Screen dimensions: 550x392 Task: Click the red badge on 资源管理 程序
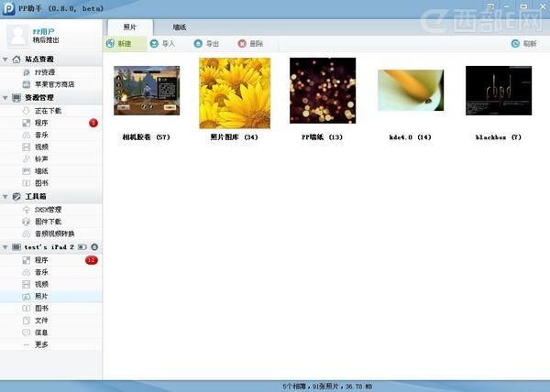(93, 123)
